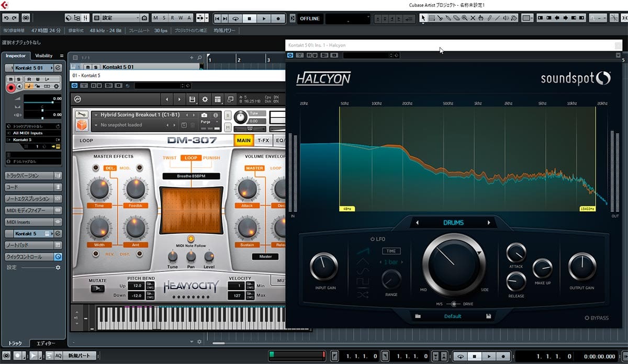Click the Halcyon preset folder icon
The image size is (628, 364).
418,316
